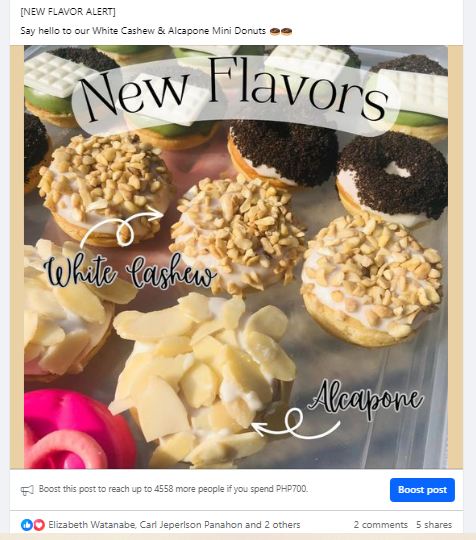
Task: Click the boost reach PHP700 message text
Action: 173,489
